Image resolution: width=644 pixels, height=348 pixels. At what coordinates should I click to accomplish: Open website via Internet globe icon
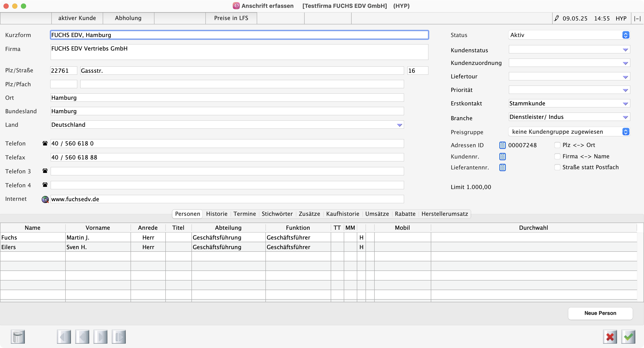[45, 199]
